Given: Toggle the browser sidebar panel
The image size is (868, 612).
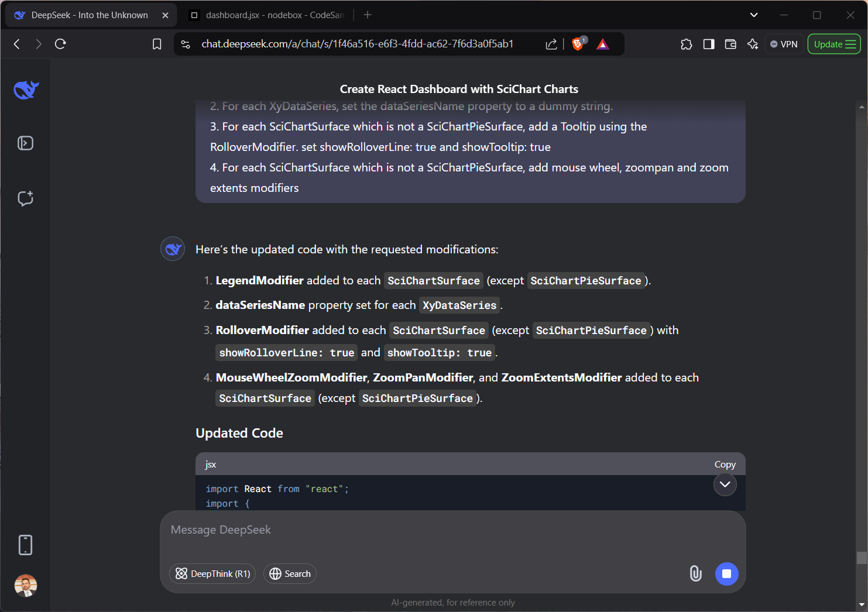Looking at the screenshot, I should (709, 44).
